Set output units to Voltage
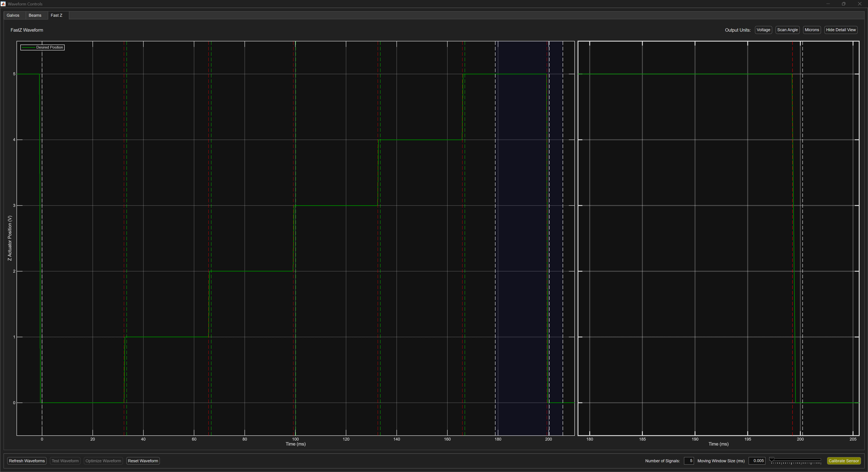The height and width of the screenshot is (472, 868). [x=763, y=30]
